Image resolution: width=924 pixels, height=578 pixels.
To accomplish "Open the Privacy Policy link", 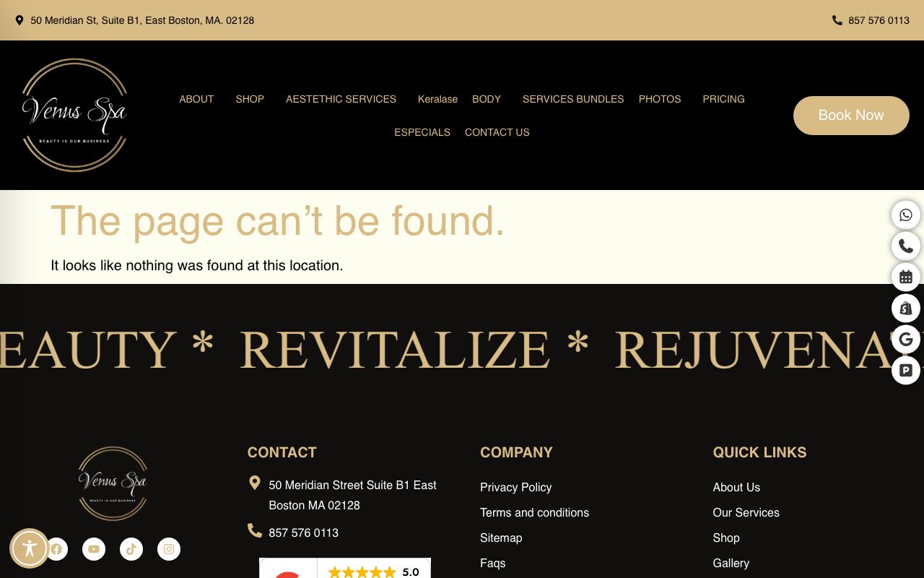I will pos(515,487).
